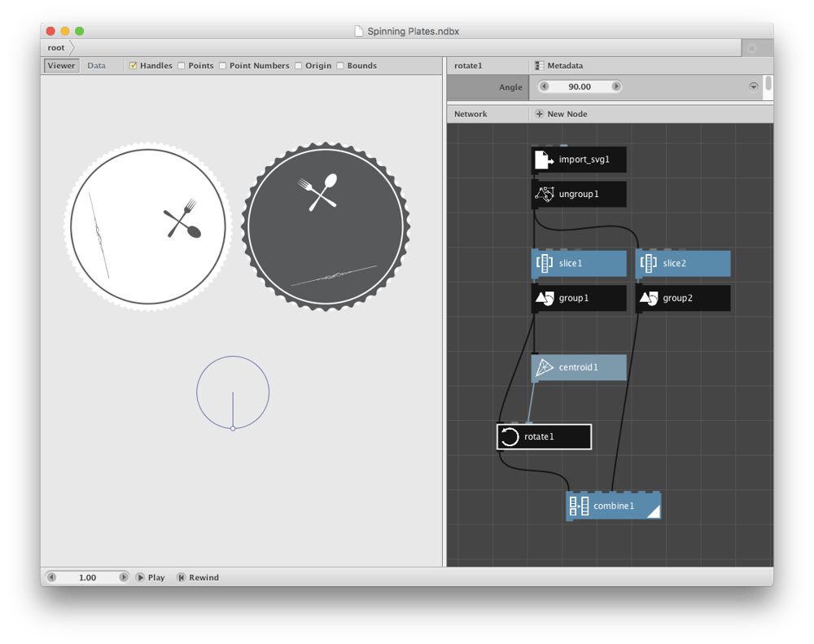Enable the Points checkbox

point(182,65)
